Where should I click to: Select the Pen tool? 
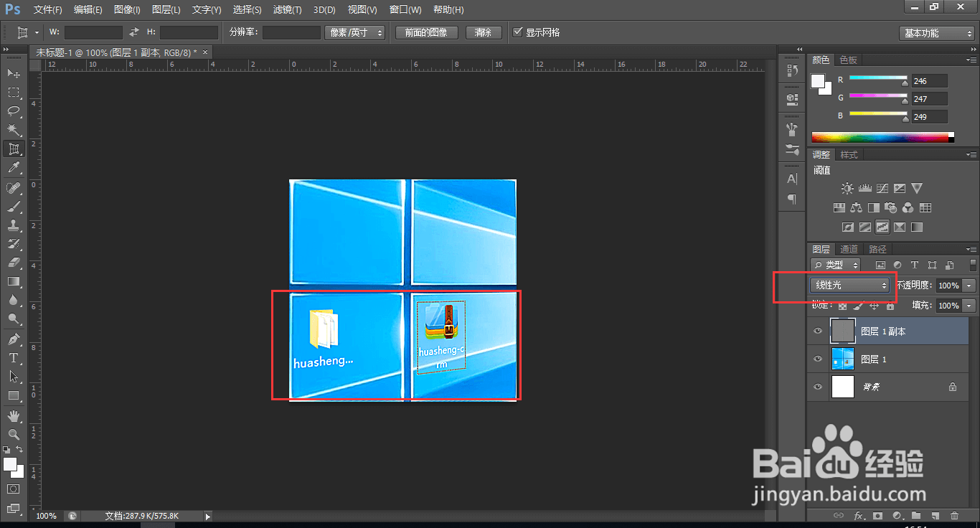[x=13, y=339]
